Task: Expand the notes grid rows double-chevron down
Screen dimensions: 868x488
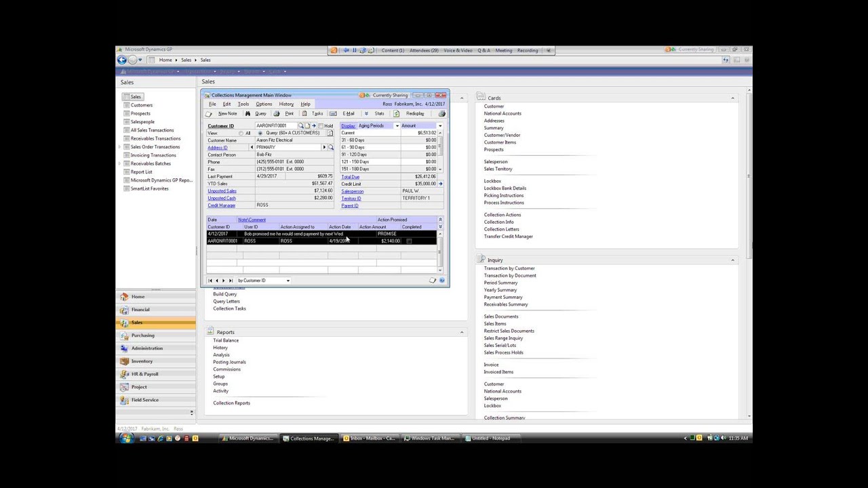Action: click(x=440, y=227)
